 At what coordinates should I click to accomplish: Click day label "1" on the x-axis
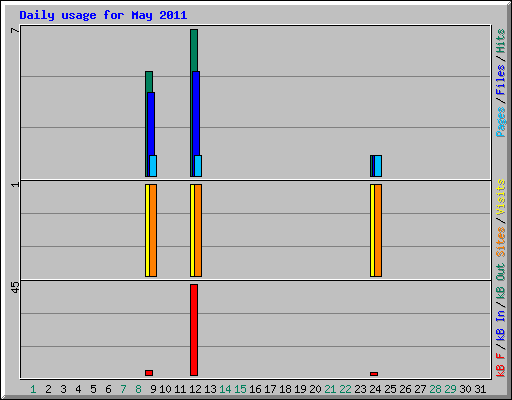[x=33, y=389]
